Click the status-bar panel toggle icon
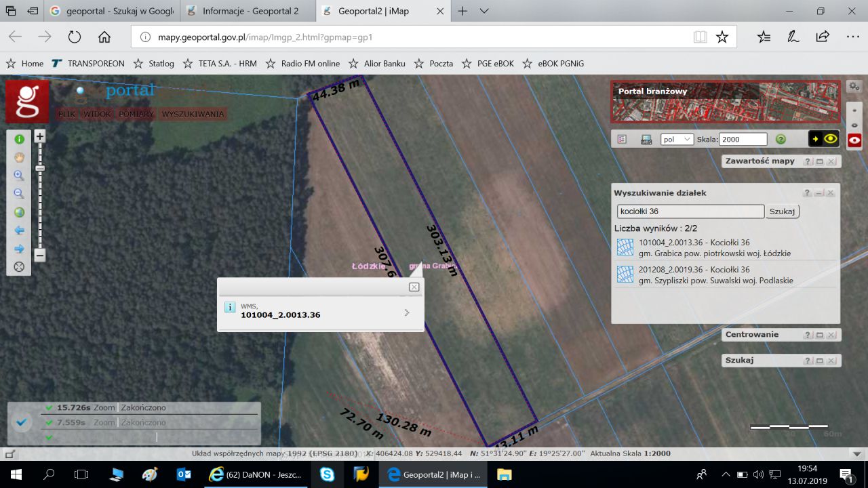 [x=11, y=453]
